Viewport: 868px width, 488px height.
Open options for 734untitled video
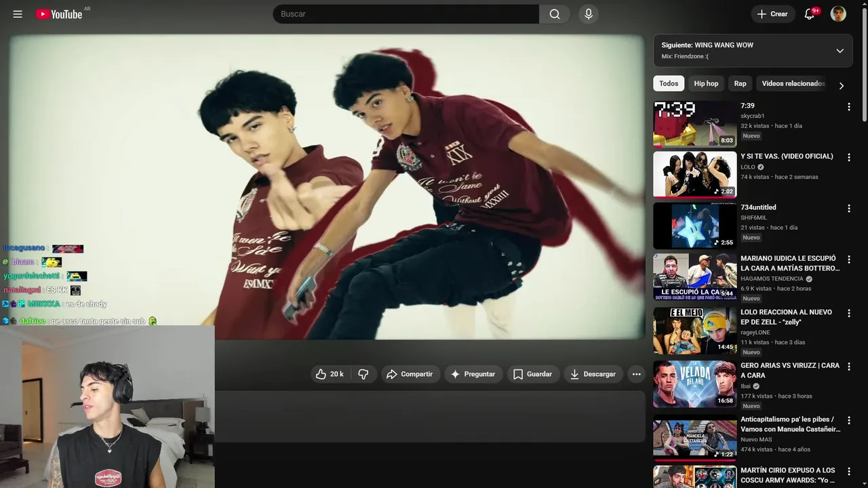(x=848, y=208)
